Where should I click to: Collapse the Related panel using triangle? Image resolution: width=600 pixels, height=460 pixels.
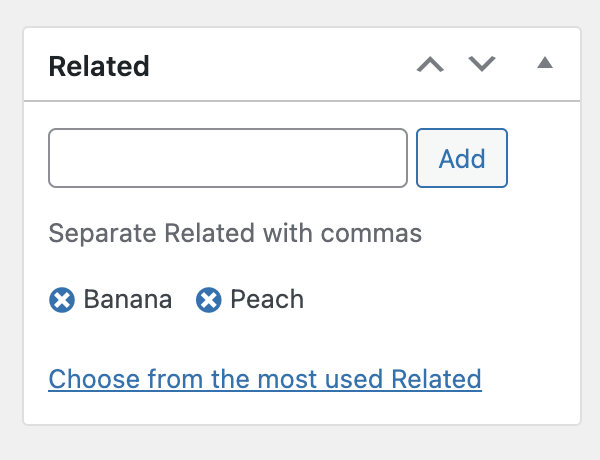(545, 62)
